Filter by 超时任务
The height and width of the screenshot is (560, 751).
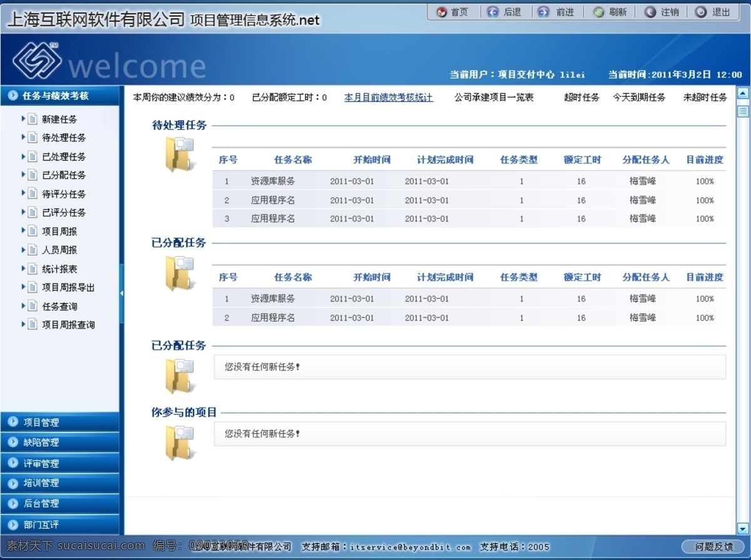[x=581, y=98]
